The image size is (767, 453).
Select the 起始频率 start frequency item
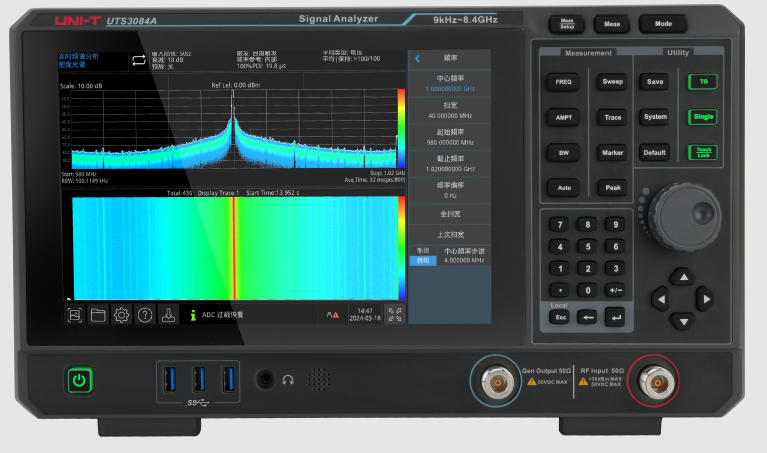tap(450, 137)
